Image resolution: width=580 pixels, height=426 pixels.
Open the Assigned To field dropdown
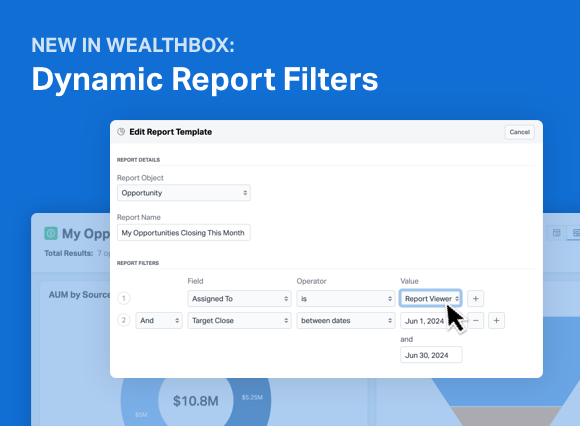coord(239,298)
